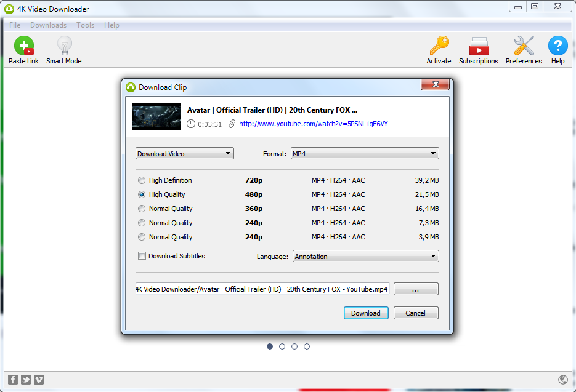Screen dimensions: 576x392
Task: Minimize the 4K Video Downloader window
Action: coord(518,7)
